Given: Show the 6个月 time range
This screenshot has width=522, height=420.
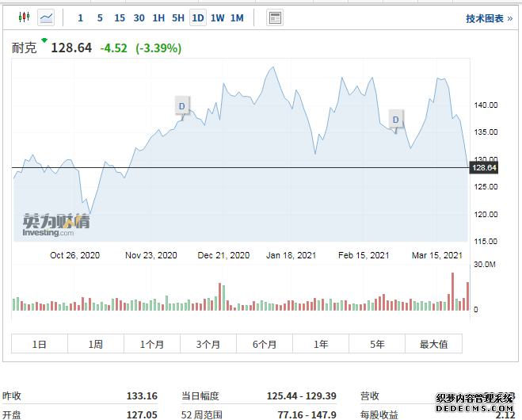Looking at the screenshot, I should 265,344.
